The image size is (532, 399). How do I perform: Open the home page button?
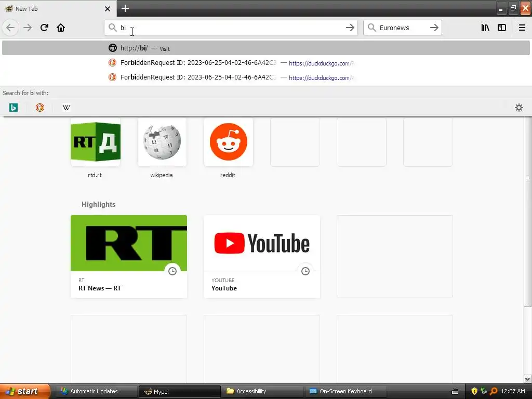61,28
